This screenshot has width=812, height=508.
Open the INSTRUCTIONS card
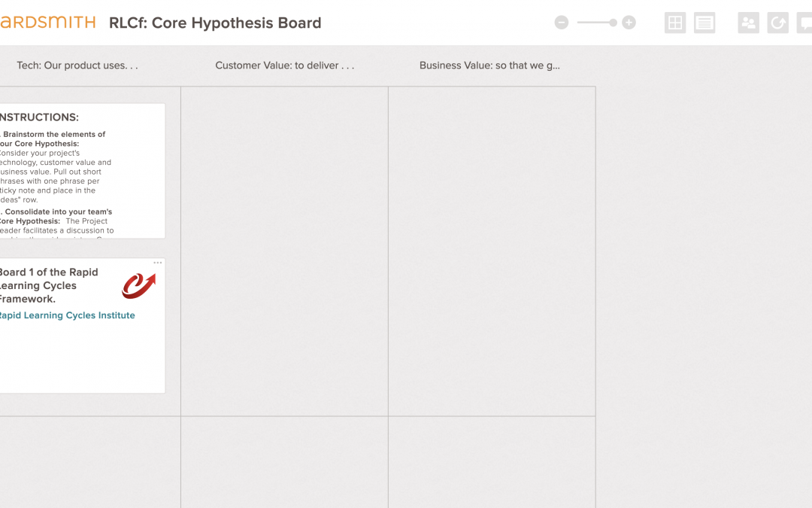pos(82,171)
